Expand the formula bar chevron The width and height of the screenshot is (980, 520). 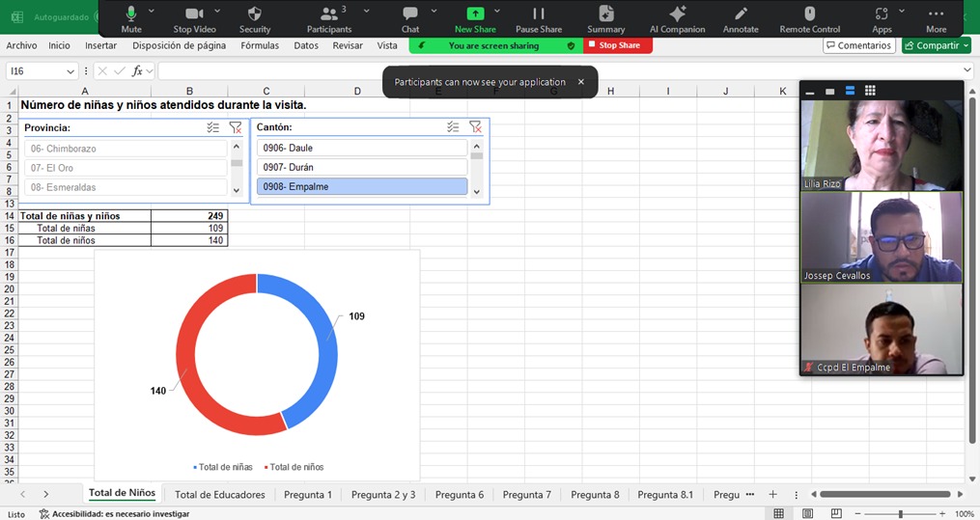(x=967, y=71)
